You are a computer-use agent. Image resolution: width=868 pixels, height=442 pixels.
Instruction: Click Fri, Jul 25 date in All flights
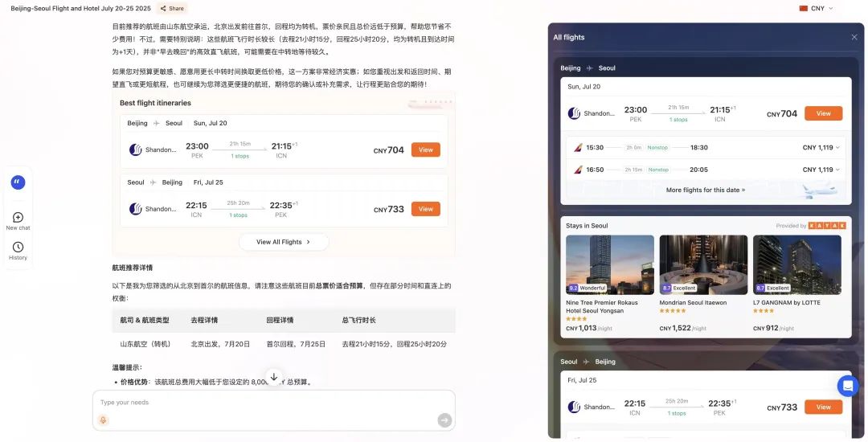[583, 381]
